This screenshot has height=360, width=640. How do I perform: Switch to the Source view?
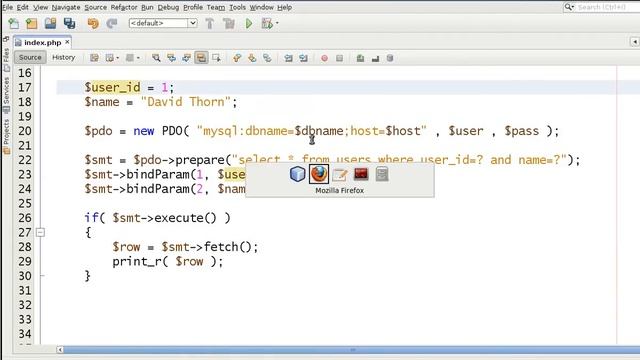pos(30,58)
